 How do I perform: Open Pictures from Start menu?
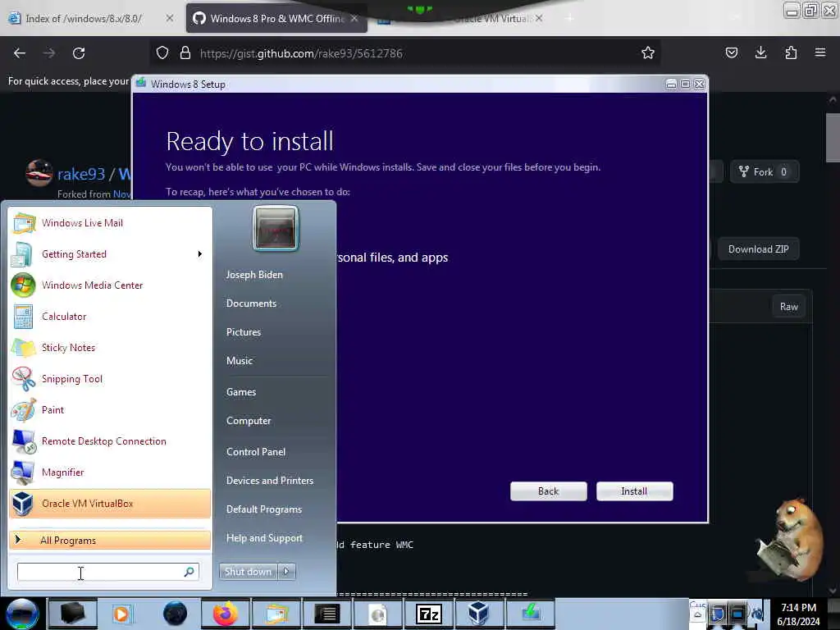tap(244, 332)
